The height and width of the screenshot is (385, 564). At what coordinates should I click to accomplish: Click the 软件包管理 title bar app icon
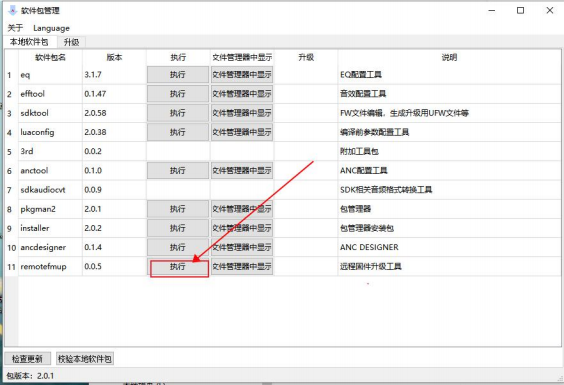(x=13, y=10)
